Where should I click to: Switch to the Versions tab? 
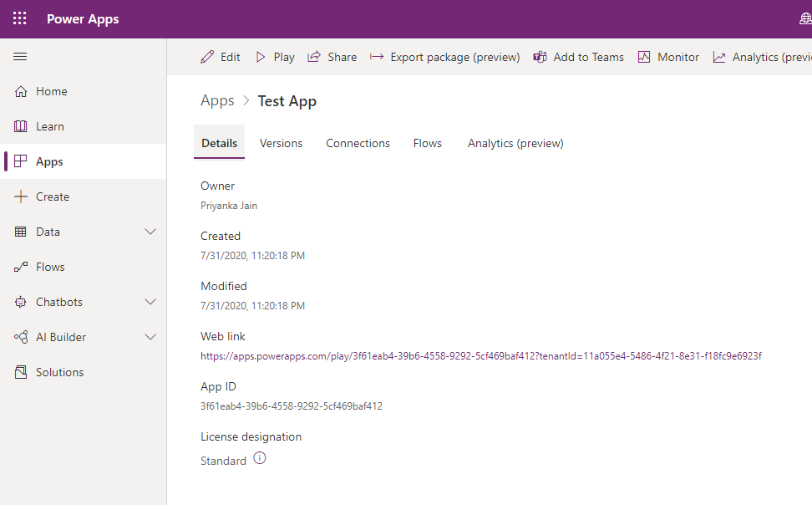(281, 143)
